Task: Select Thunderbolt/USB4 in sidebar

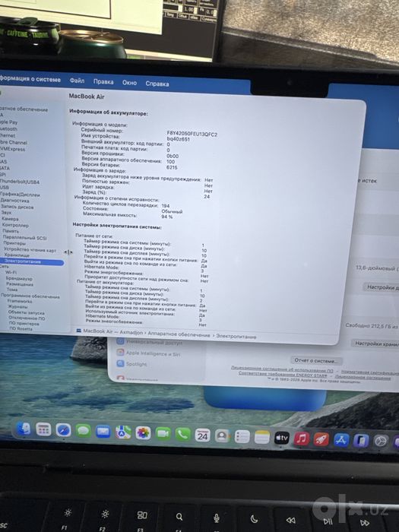Action: coord(20,182)
